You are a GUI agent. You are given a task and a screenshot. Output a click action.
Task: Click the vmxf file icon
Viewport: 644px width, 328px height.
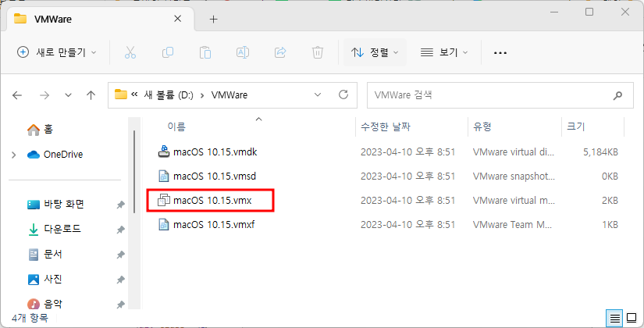point(163,225)
